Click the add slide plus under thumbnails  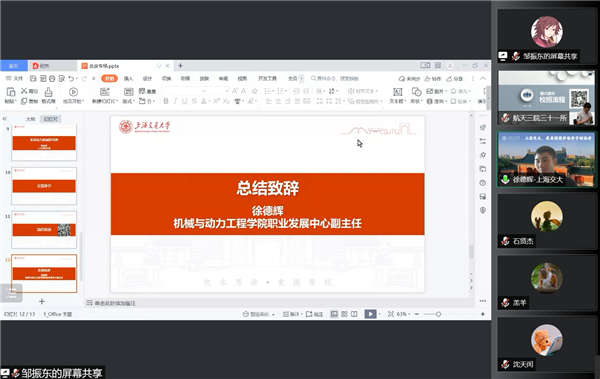tap(42, 301)
